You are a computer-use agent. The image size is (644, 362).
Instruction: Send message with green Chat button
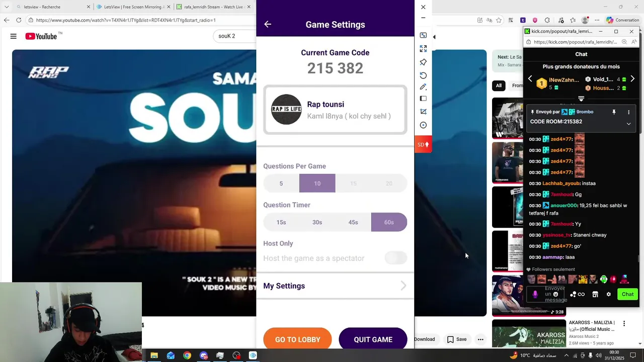(x=627, y=294)
